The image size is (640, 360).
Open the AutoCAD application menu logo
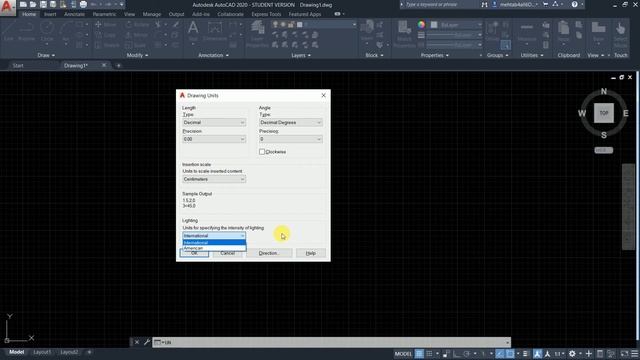point(7,7)
